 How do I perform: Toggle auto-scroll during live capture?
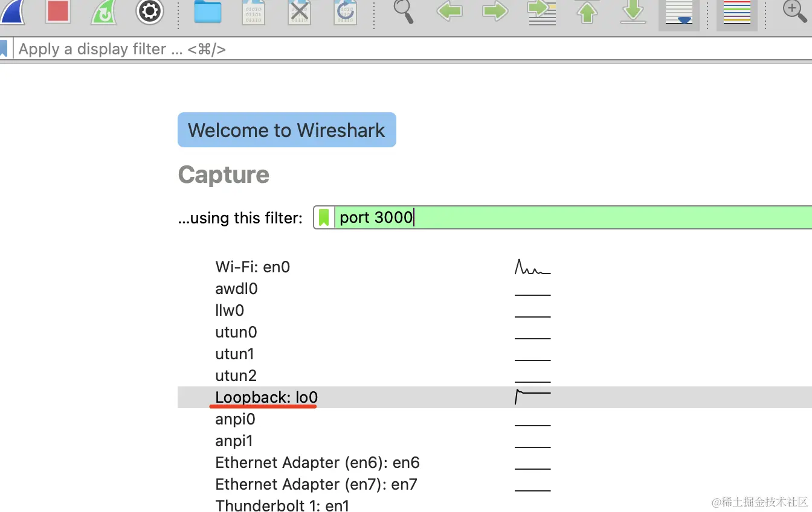pyautogui.click(x=679, y=13)
